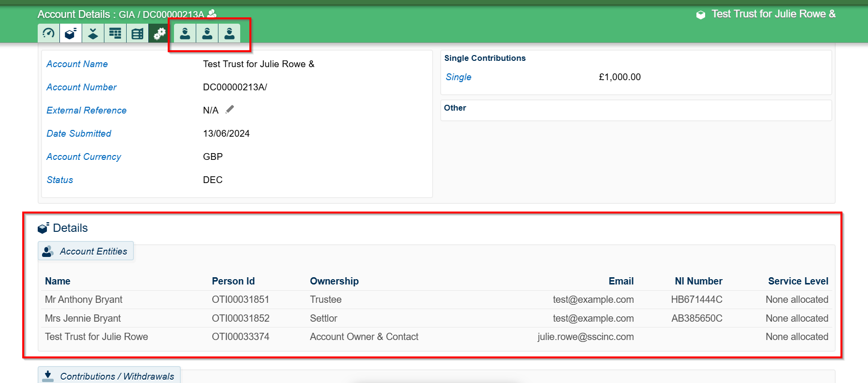This screenshot has height=383, width=868.
Task: Click Person Id OTI00033374
Action: pos(240,337)
